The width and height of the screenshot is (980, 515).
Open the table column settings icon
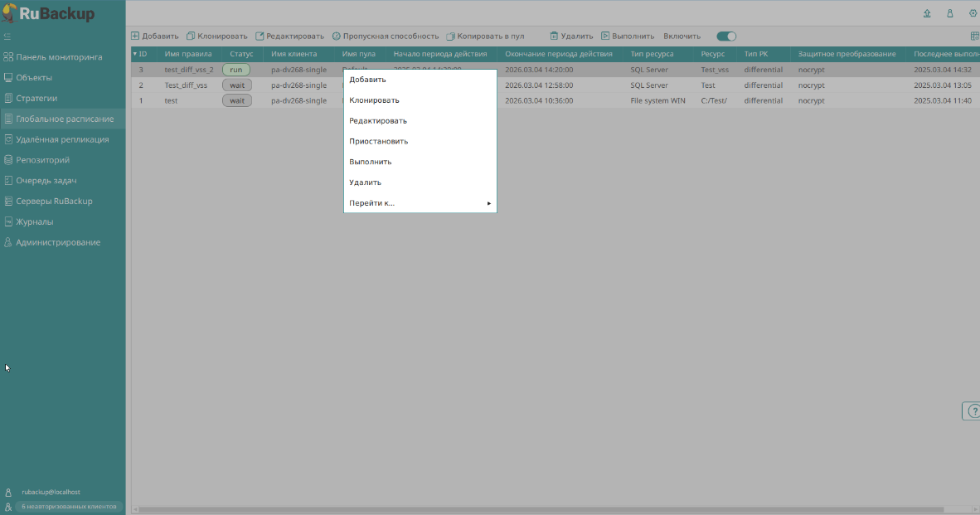pos(974,36)
